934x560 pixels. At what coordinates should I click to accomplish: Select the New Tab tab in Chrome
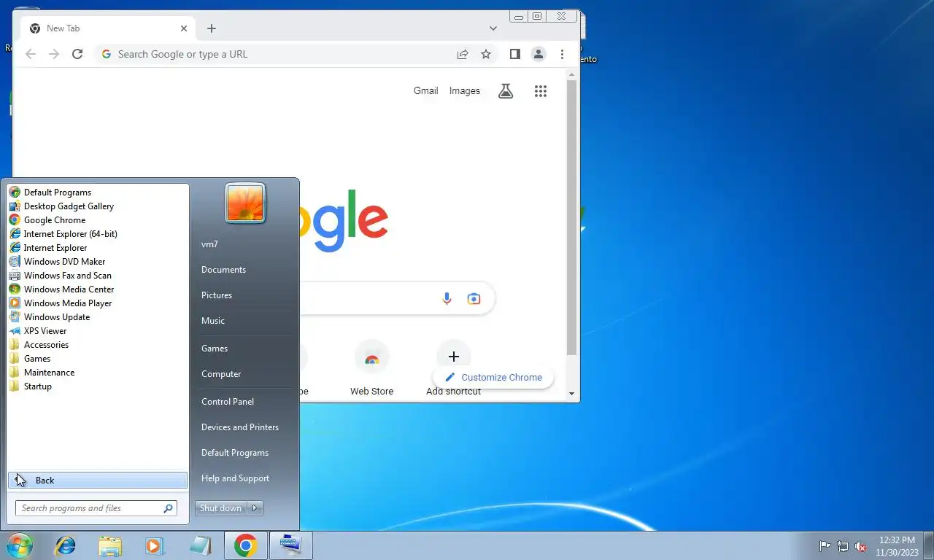[x=106, y=28]
